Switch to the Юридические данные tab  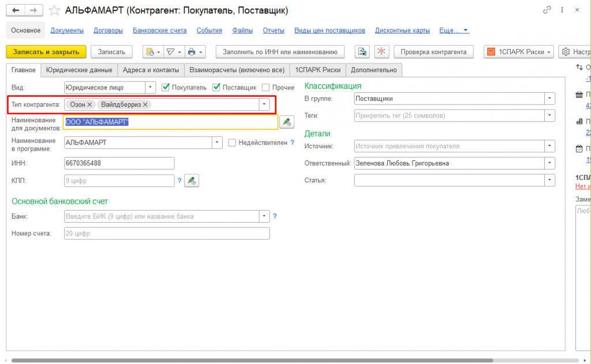tap(79, 70)
